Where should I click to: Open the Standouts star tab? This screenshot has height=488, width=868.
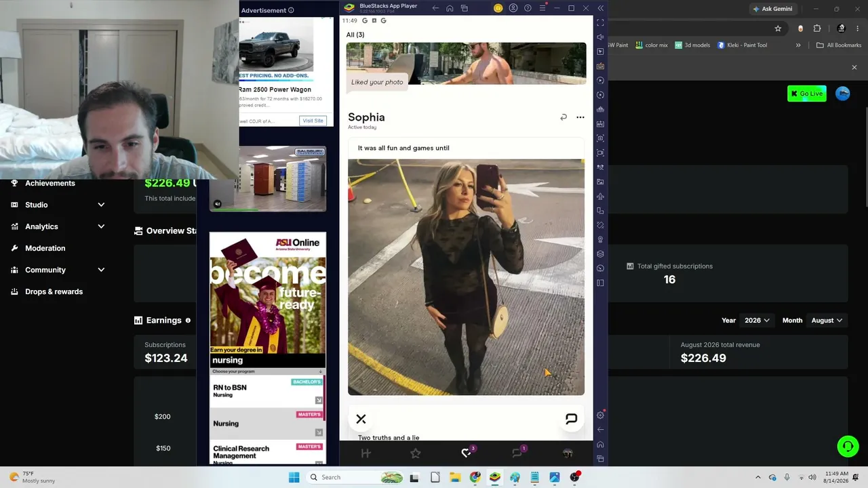point(416,453)
